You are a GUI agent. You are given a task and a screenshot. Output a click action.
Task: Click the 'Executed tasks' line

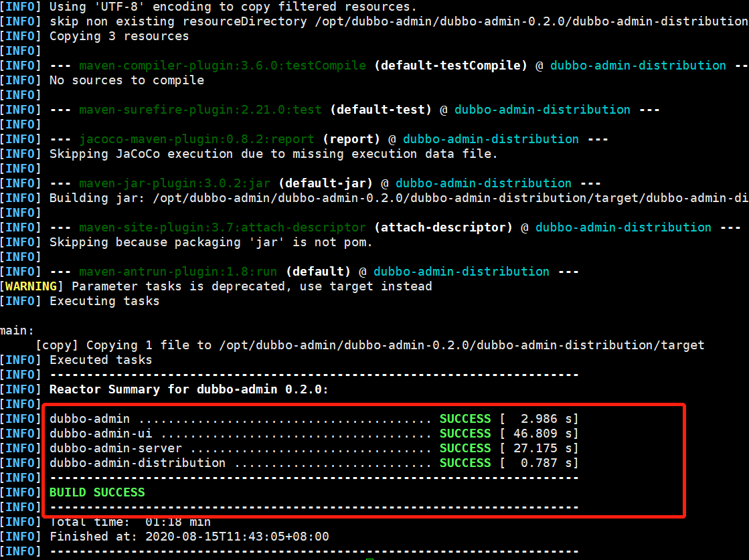point(101,360)
